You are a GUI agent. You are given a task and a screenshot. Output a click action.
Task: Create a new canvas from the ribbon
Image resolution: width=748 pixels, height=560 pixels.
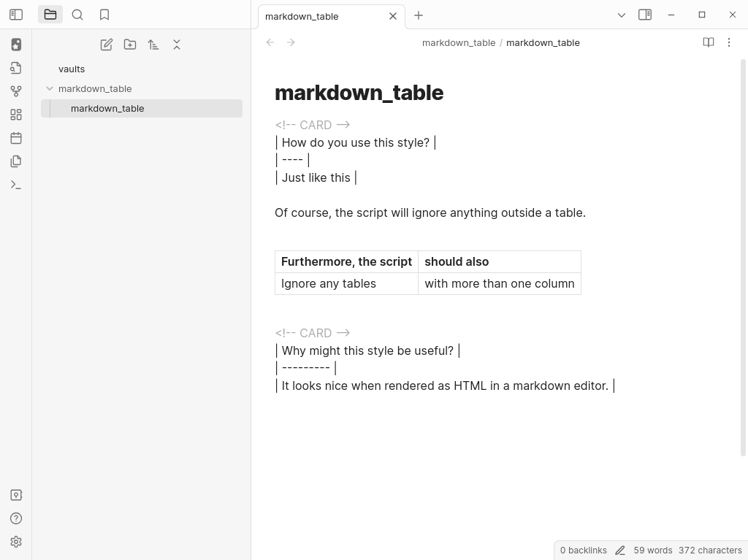coord(16,115)
